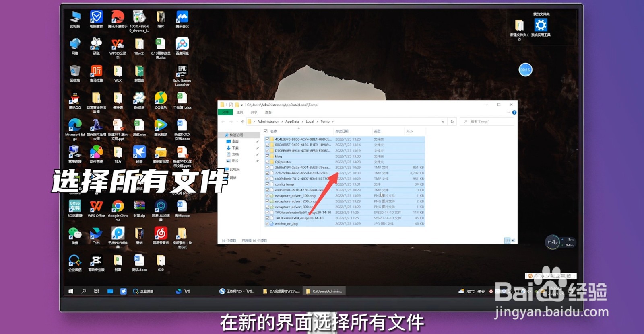
Task: Expand the chevron after Temp in the address path
Action: 333,121
